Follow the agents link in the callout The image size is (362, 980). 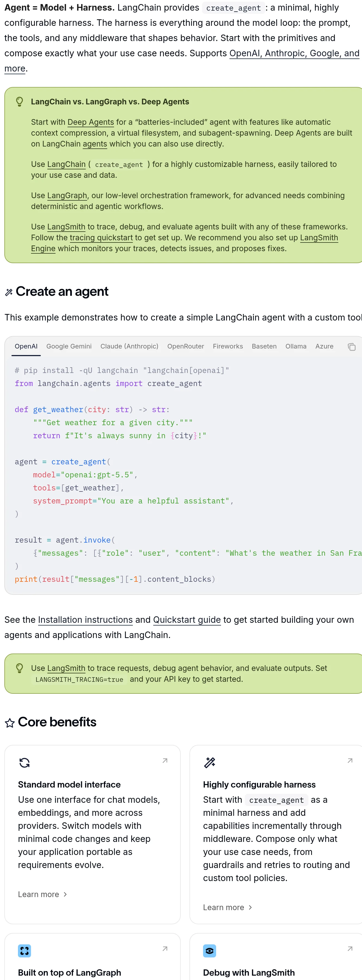95,144
